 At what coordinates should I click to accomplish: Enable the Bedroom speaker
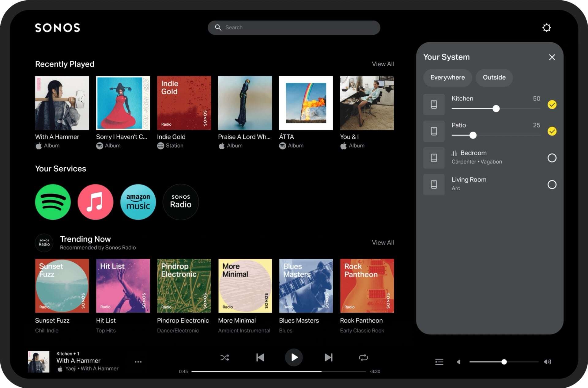click(552, 158)
